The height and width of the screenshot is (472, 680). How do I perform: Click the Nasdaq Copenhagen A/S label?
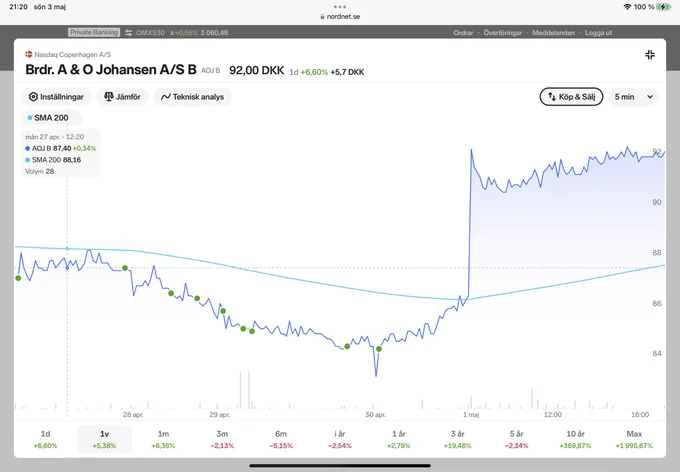tap(72, 55)
